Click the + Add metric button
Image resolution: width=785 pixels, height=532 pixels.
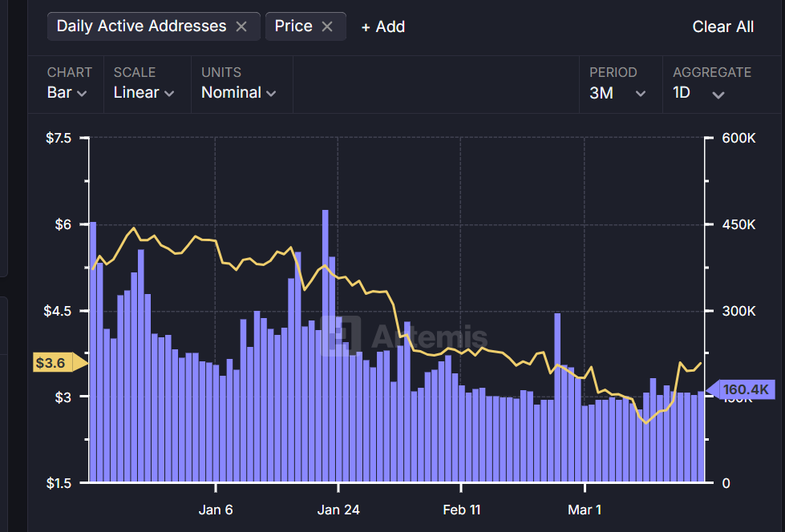[x=383, y=26]
